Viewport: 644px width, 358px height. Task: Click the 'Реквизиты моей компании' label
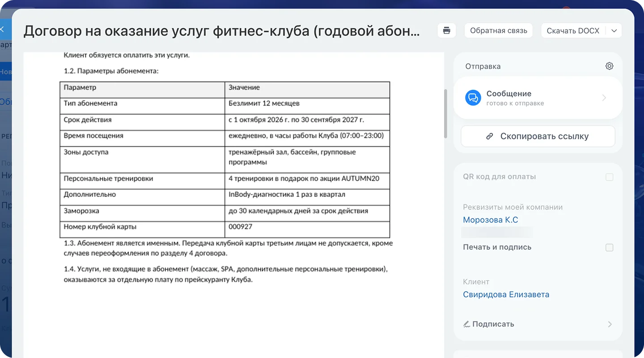click(x=513, y=207)
